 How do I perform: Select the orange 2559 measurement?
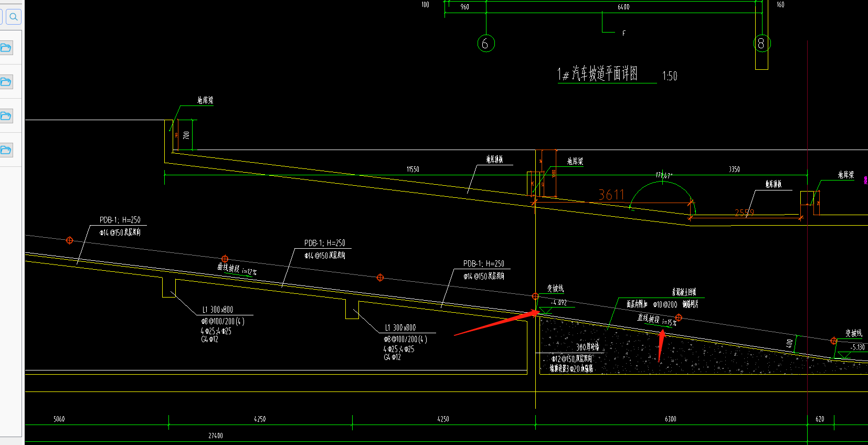pyautogui.click(x=744, y=213)
